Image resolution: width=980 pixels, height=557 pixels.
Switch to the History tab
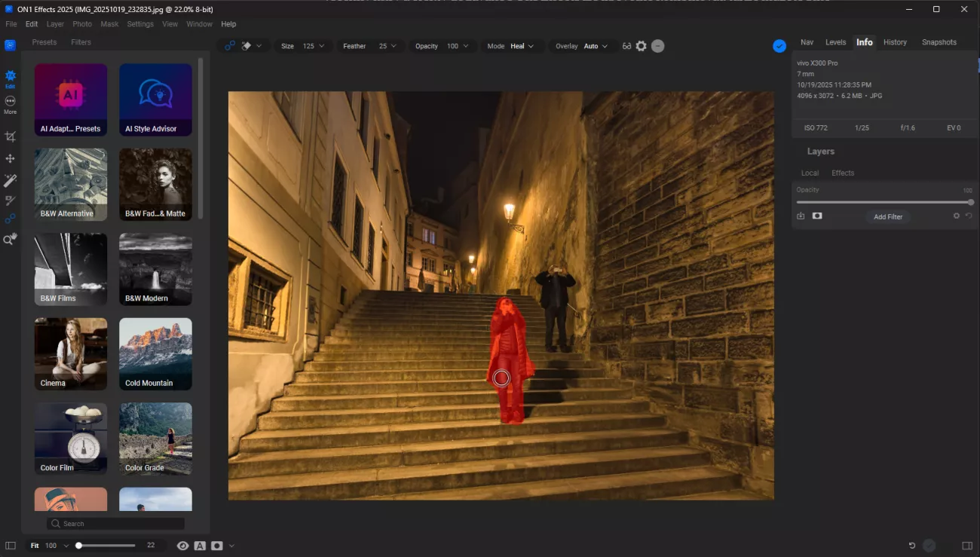tap(895, 42)
